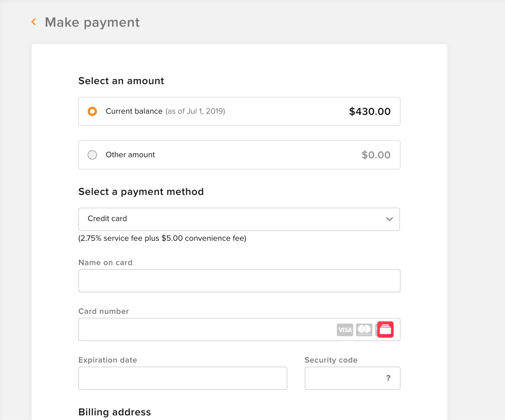Open the Credit card payment method dropdown
Screen dimensions: 505x420
pyautogui.click(x=239, y=219)
